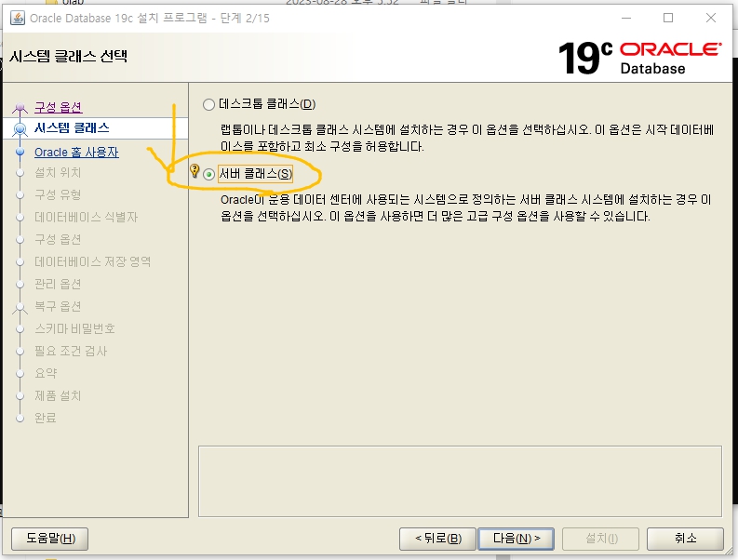The image size is (738, 560).
Task: Click the 관리 옵션 step text
Action: click(58, 285)
